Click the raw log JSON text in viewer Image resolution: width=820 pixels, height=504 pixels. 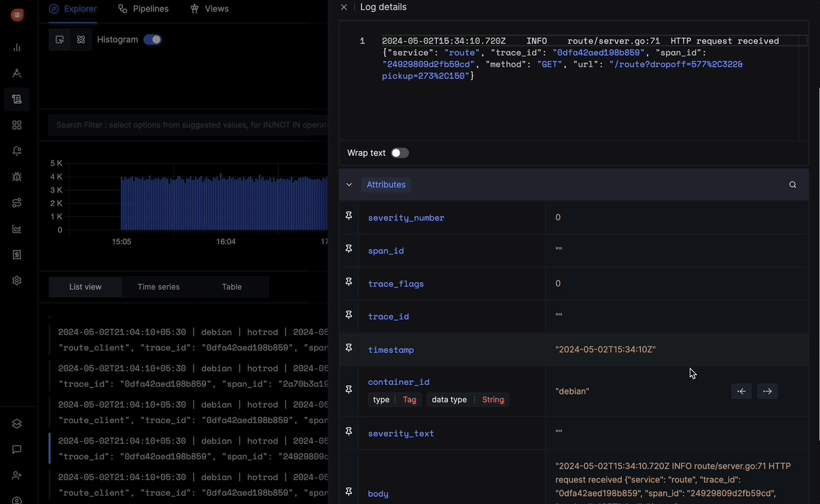click(580, 58)
